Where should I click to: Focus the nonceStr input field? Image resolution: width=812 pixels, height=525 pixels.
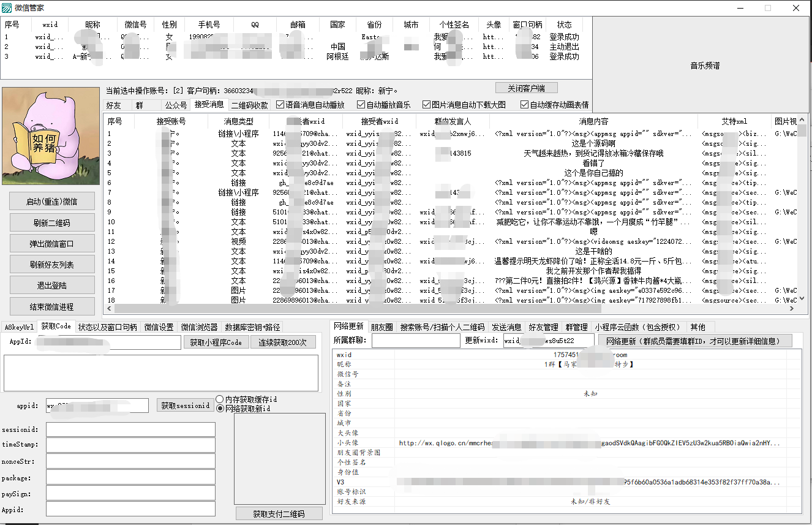click(x=130, y=461)
